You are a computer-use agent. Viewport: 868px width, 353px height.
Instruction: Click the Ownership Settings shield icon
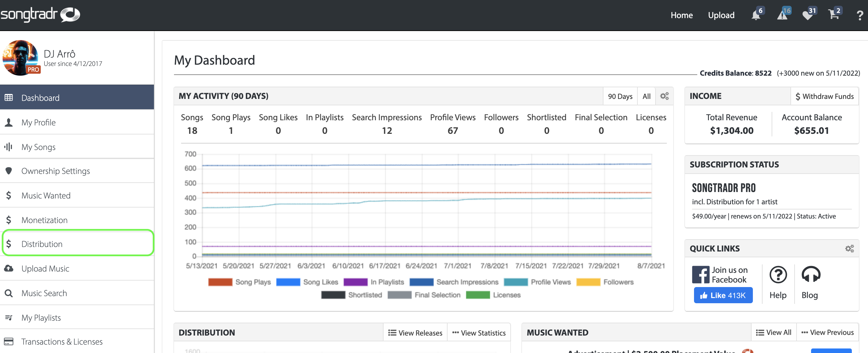[9, 171]
